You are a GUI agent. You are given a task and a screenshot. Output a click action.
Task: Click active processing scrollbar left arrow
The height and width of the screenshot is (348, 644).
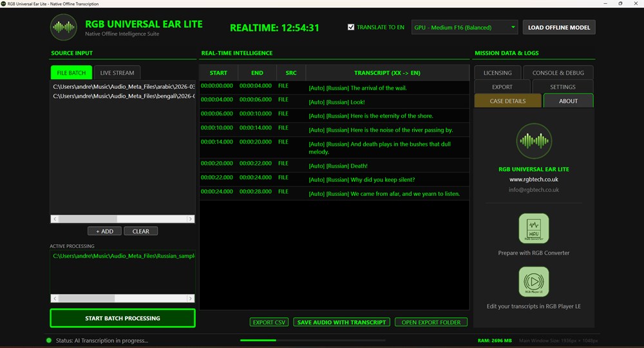pyautogui.click(x=55, y=298)
